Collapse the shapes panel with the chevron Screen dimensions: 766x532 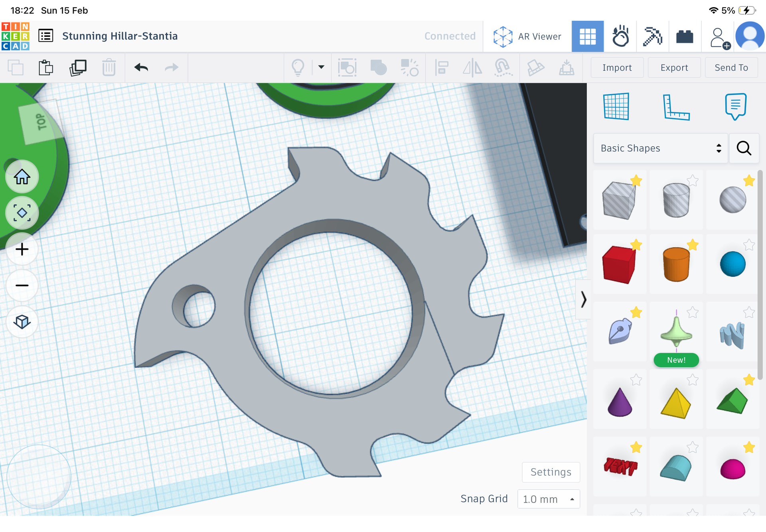583,299
